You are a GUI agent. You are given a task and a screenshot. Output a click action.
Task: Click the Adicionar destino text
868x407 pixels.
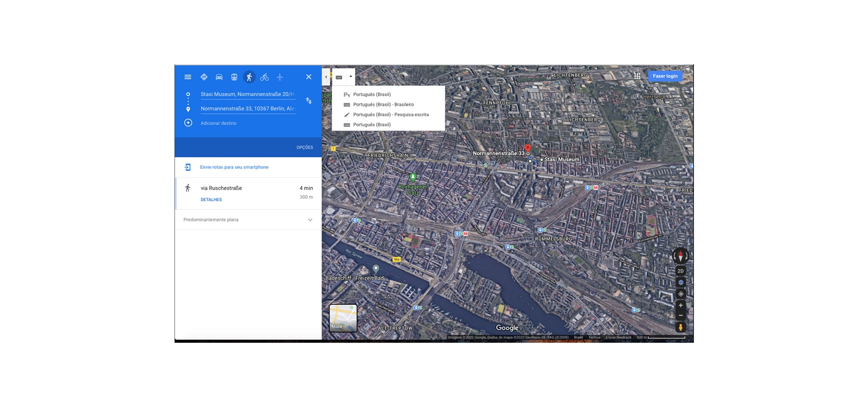click(x=218, y=123)
